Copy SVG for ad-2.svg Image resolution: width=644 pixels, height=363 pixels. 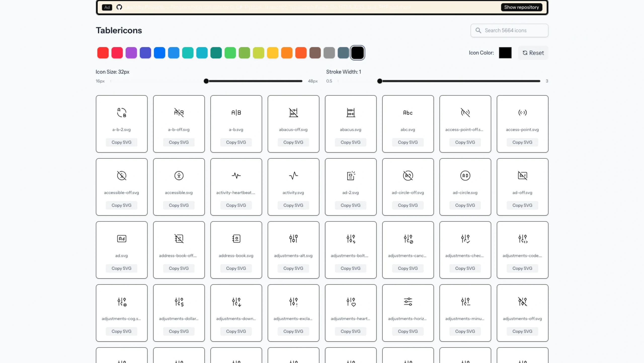[x=350, y=205]
